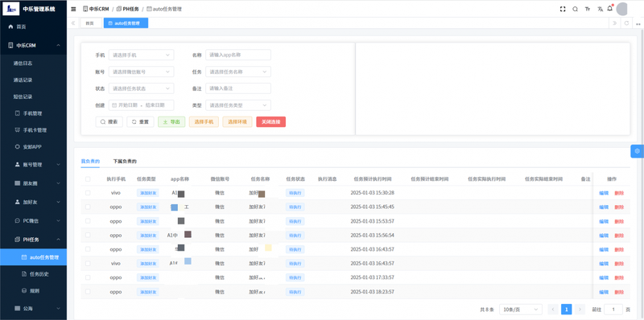The height and width of the screenshot is (320, 644).
Task: Click the 重置 reset button
Action: pyautogui.click(x=140, y=122)
